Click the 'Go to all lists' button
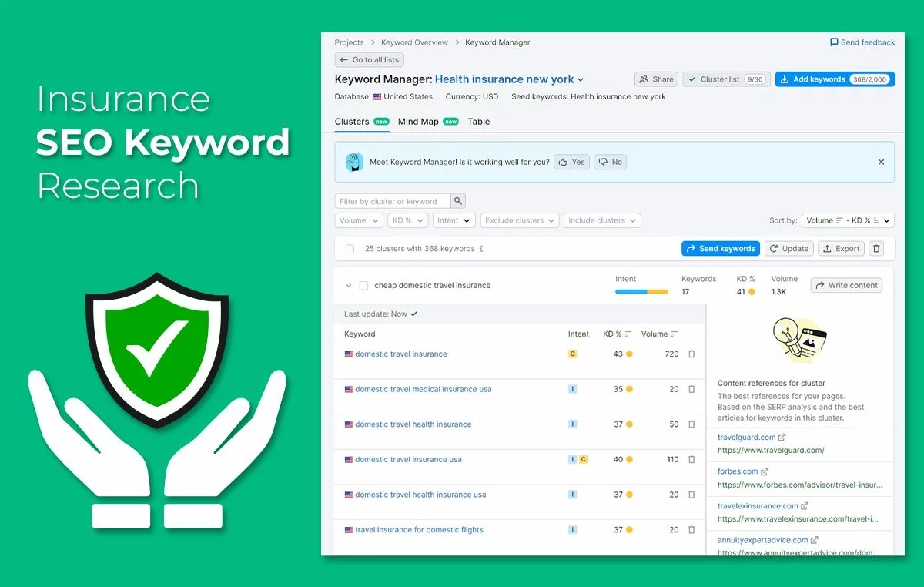The image size is (924, 587). click(370, 59)
